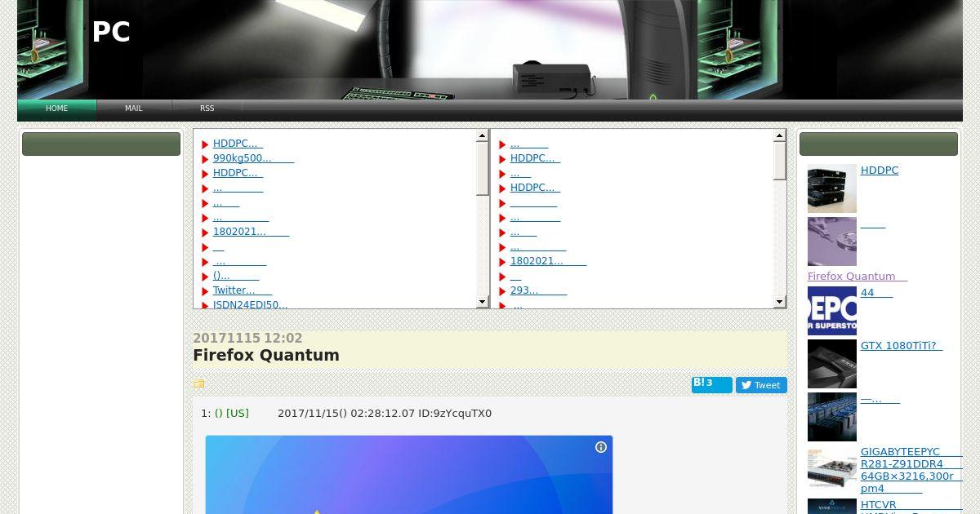
Task: Click the Tweet button
Action: point(761,385)
